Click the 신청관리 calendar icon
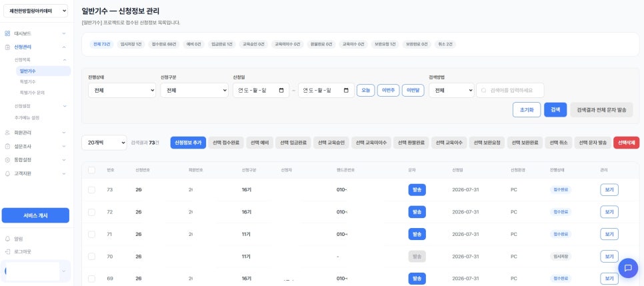Screen dimensions: 644x286 pyautogui.click(x=7, y=47)
